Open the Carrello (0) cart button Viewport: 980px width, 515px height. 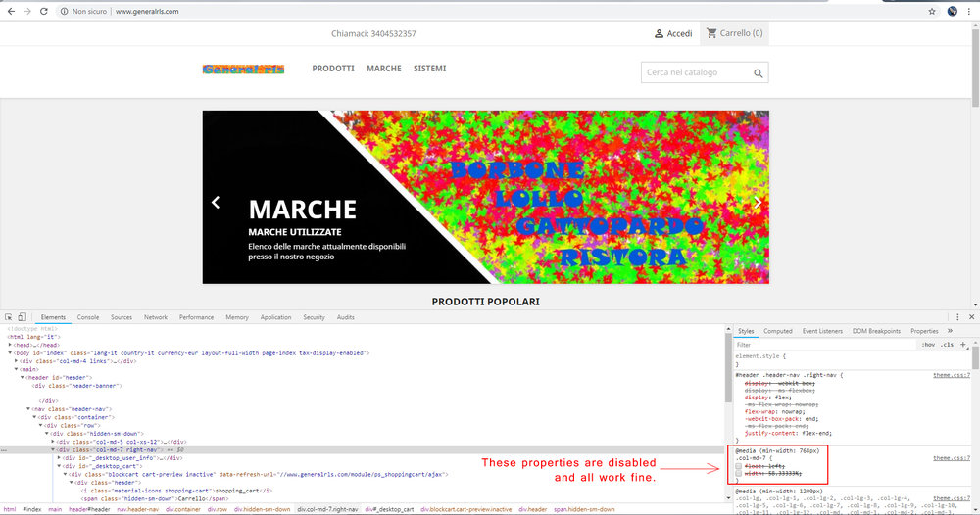point(734,33)
